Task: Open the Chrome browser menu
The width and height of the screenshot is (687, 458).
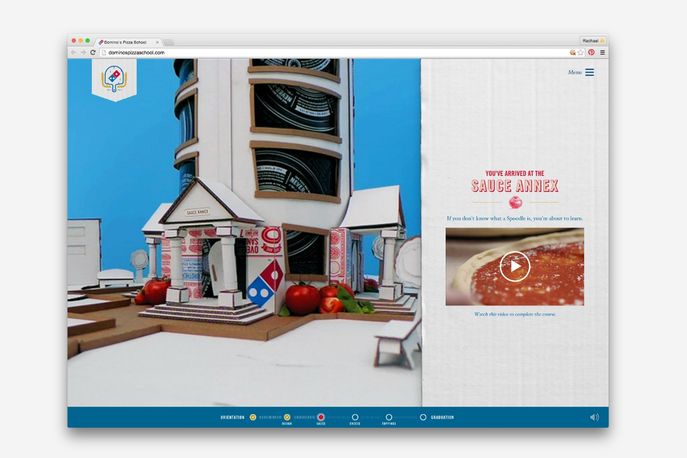Action: [x=602, y=52]
